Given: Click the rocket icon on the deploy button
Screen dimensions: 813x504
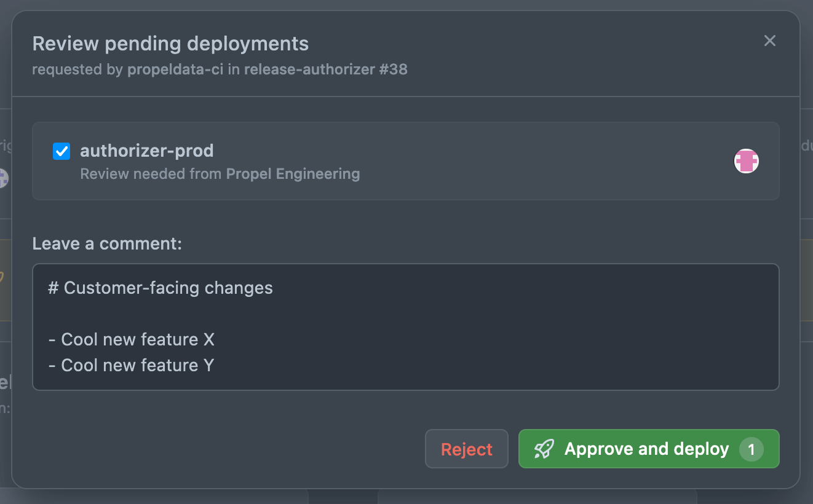Looking at the screenshot, I should 544,449.
